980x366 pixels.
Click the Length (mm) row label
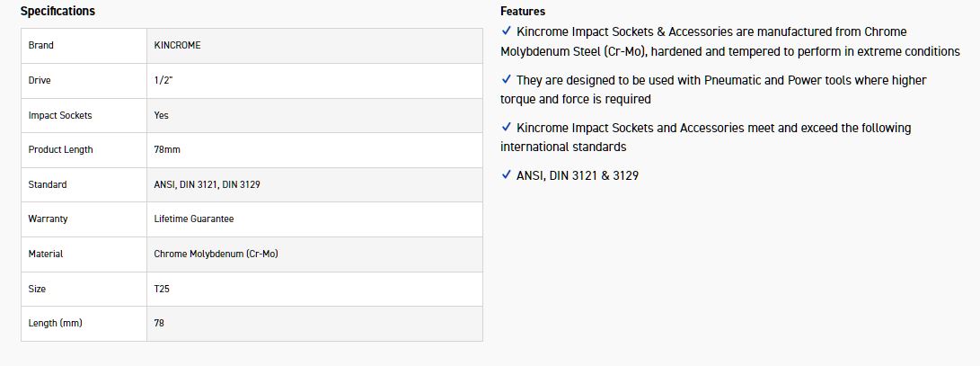pos(56,324)
